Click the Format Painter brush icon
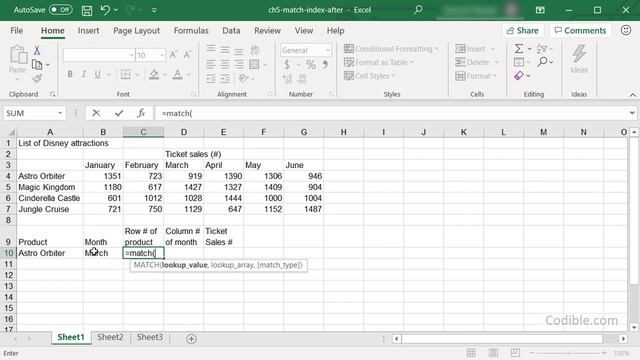The height and width of the screenshot is (360, 640). point(37,78)
